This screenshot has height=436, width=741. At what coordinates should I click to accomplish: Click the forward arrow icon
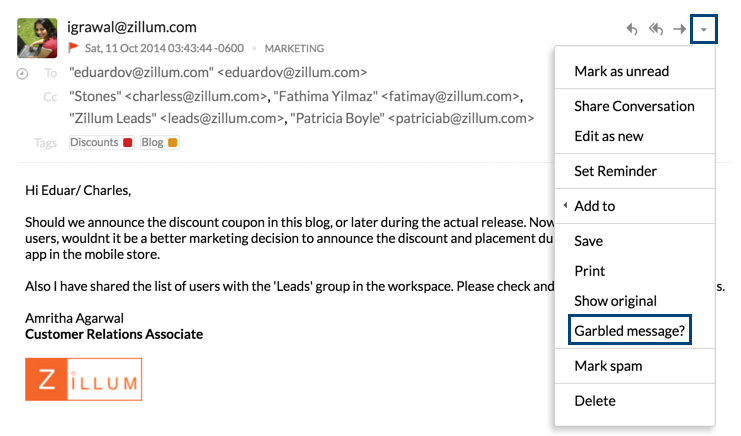(680, 29)
